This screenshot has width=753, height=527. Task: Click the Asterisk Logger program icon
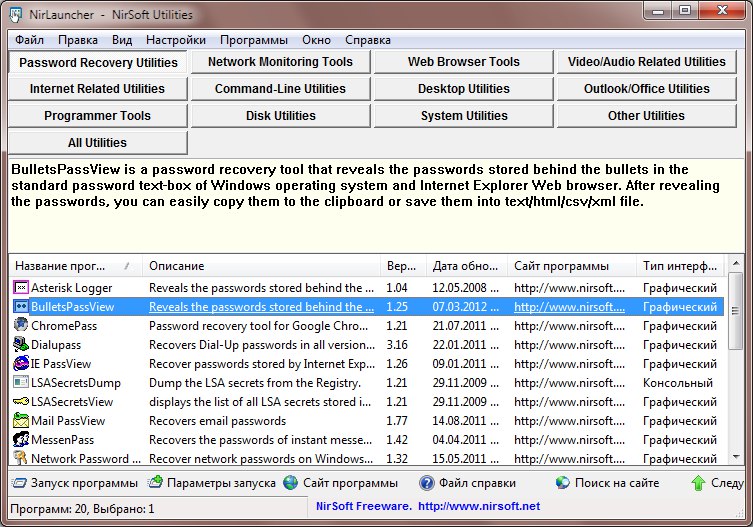point(21,288)
